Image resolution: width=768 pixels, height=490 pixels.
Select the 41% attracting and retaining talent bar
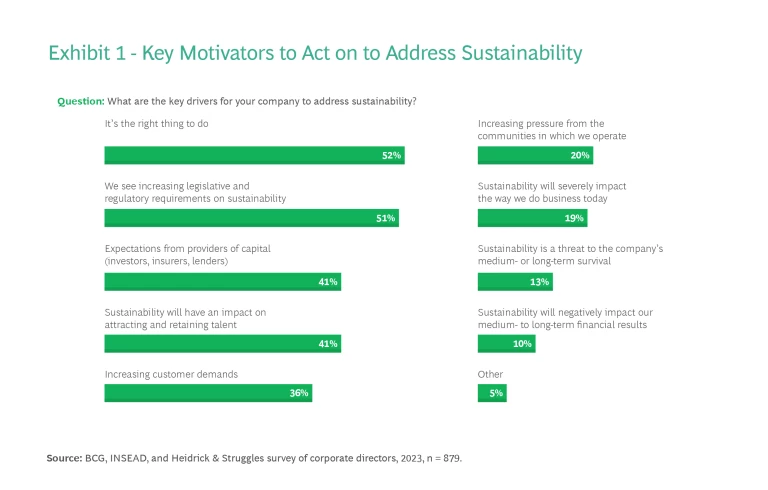(x=222, y=344)
